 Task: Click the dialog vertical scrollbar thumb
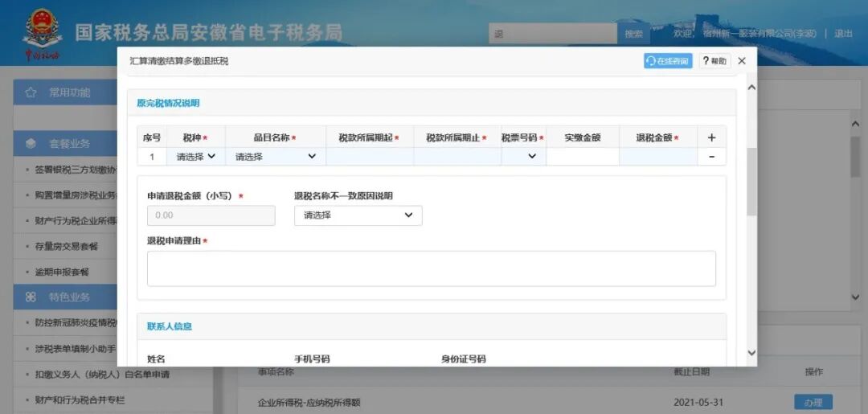[751, 182]
